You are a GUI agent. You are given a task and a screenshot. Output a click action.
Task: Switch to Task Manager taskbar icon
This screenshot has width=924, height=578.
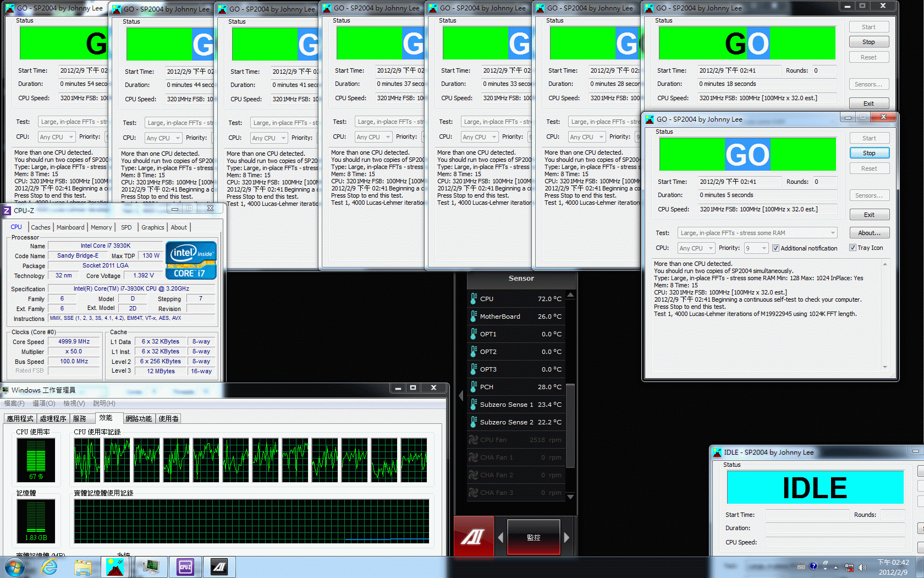(150, 567)
